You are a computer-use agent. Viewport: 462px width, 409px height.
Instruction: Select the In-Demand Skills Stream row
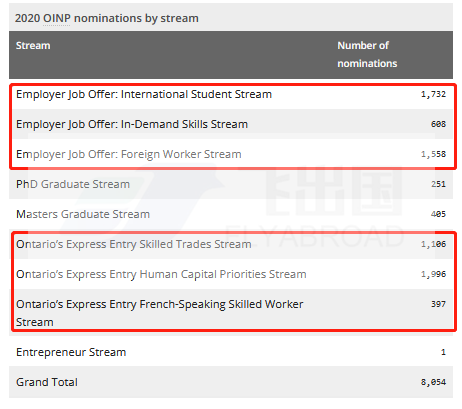pyautogui.click(x=231, y=124)
